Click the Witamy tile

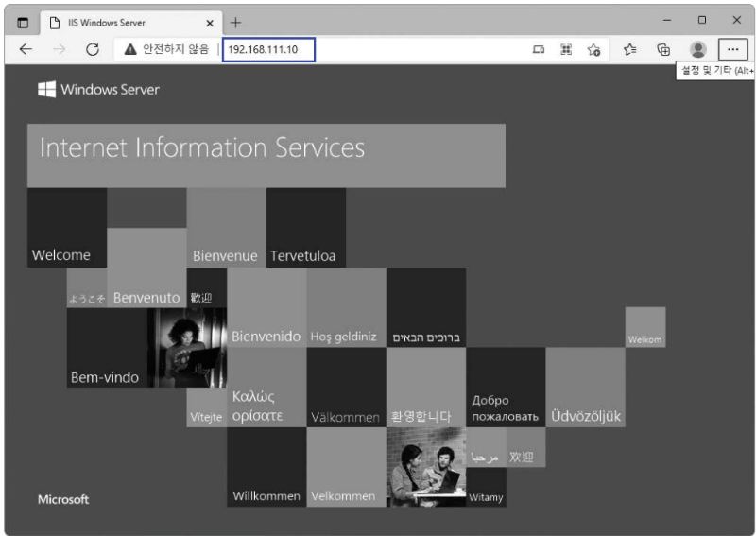tap(486, 487)
